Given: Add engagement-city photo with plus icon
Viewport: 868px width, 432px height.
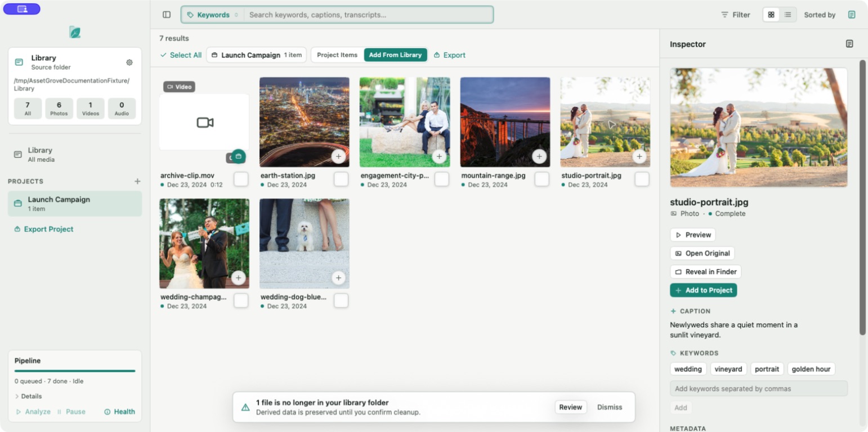Looking at the screenshot, I should click(x=439, y=156).
